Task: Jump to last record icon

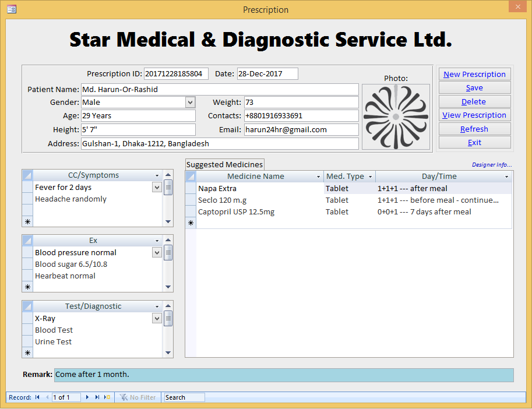Action: (x=97, y=397)
